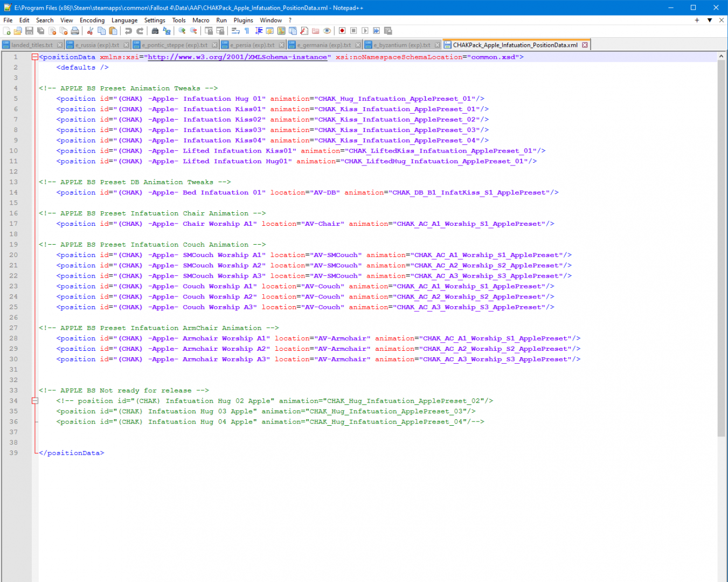Click the Print icon in toolbar
728x582 pixels.
click(75, 31)
